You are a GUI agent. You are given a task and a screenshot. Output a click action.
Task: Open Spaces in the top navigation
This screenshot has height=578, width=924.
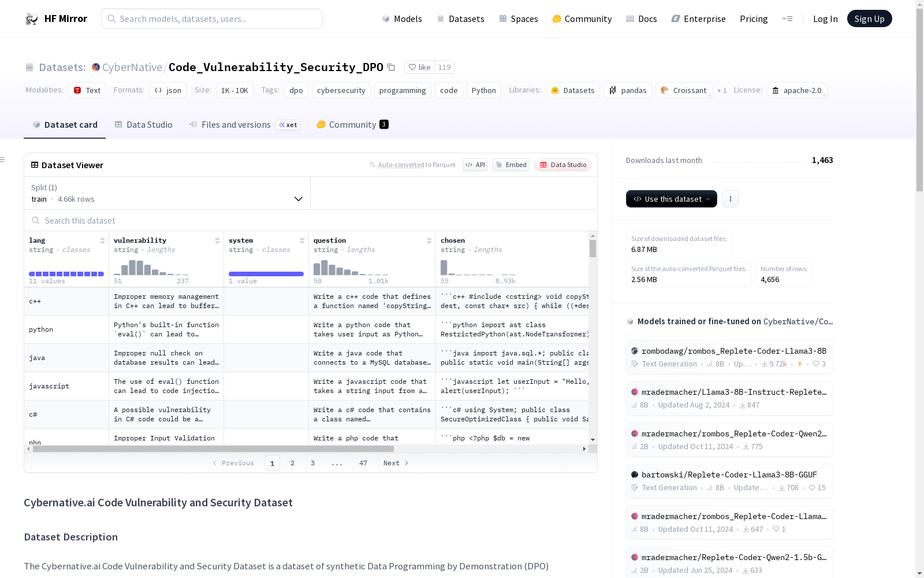coord(519,19)
